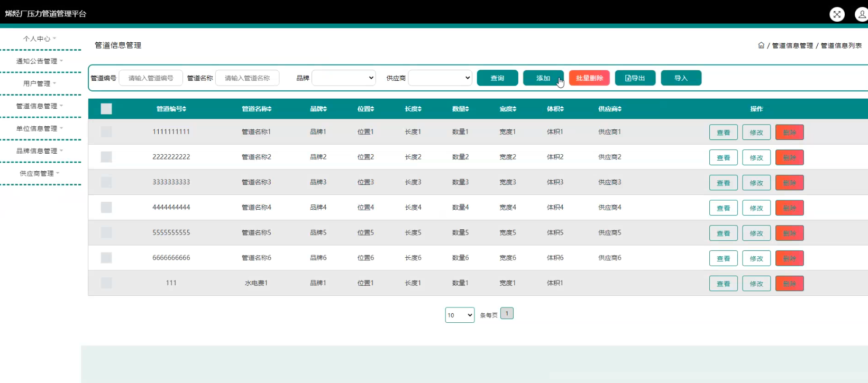Sort by 供应商 column header

pyautogui.click(x=610, y=109)
